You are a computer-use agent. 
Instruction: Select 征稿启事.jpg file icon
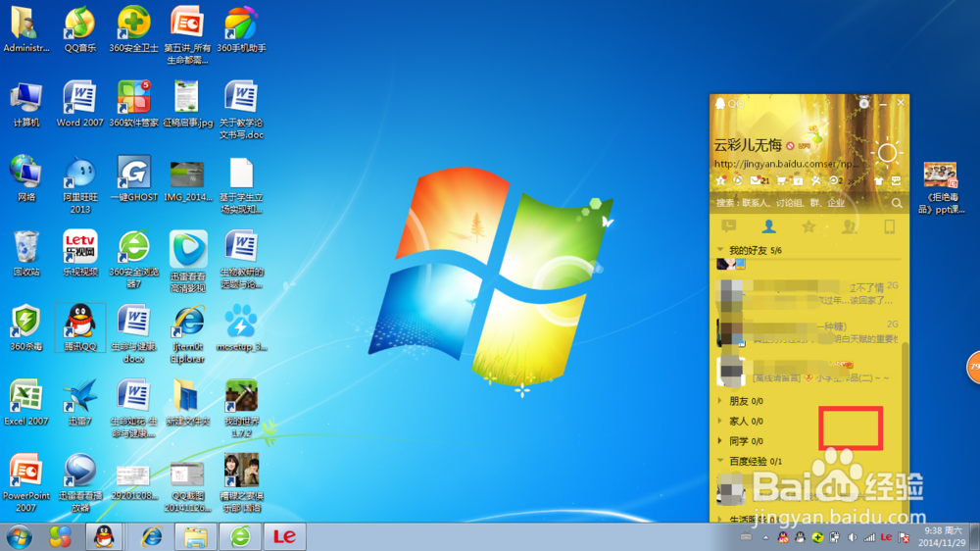[187, 104]
